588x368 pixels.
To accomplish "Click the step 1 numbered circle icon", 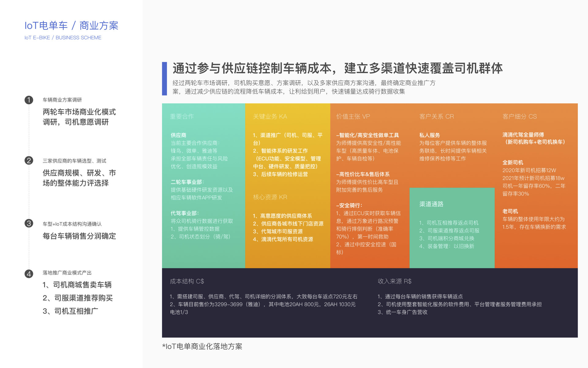I will point(29,100).
